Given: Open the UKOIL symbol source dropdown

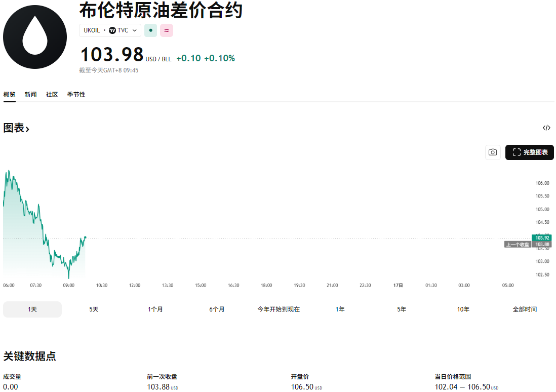Looking at the screenshot, I should coord(134,30).
